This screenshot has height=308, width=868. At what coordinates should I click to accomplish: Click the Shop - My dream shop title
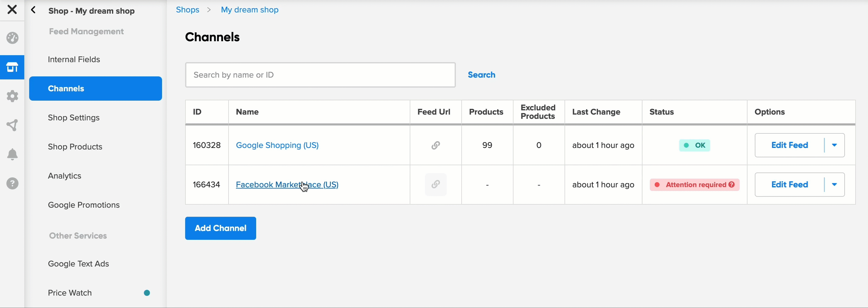[x=91, y=11]
